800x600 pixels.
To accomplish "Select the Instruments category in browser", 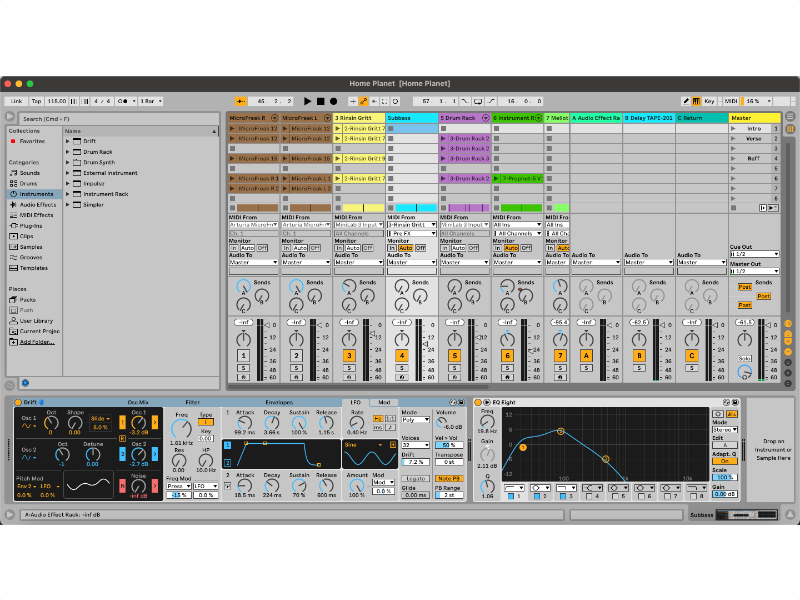I will coord(35,194).
